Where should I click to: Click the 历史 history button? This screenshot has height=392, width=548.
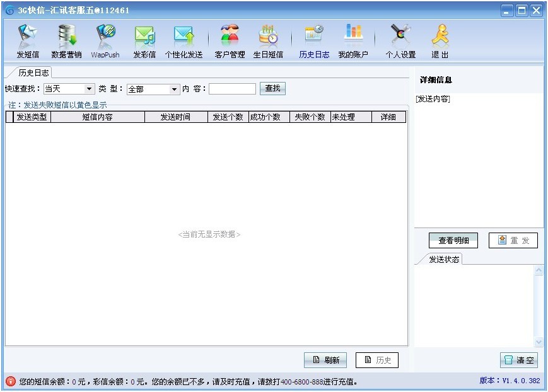click(x=377, y=360)
